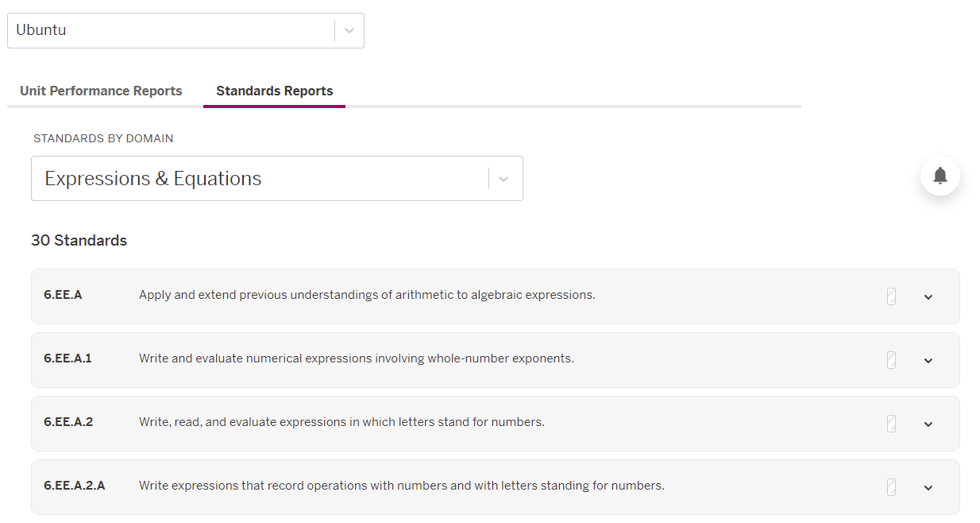Click the Expressions & Equations domain text
The width and height of the screenshot is (980, 523).
pyautogui.click(x=153, y=179)
